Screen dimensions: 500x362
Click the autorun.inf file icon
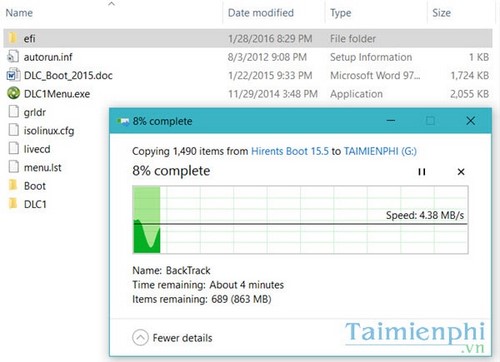click(13, 56)
